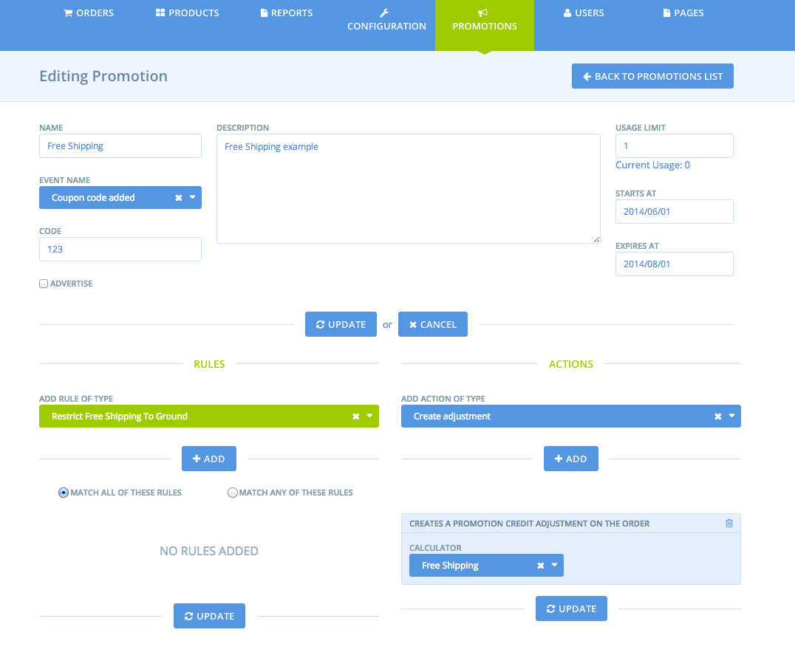The image size is (795, 672).
Task: Clear the Create adjustment action type
Action: tap(718, 416)
